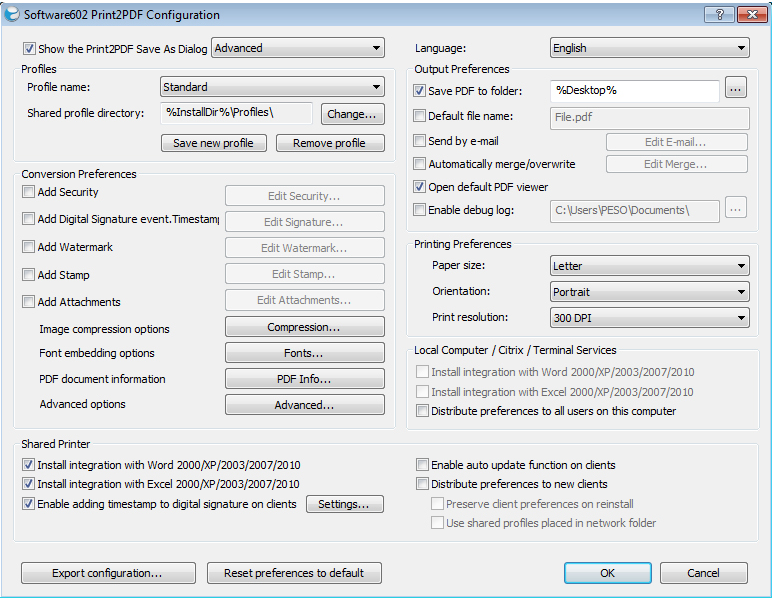This screenshot has height=599, width=772.
Task: Click the help question mark button in title bar
Action: [x=717, y=15]
